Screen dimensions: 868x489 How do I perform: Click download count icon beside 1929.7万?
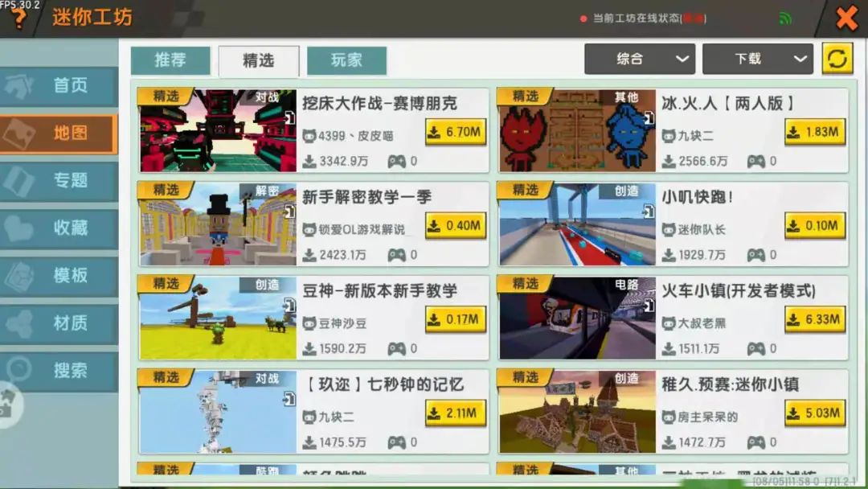point(669,255)
